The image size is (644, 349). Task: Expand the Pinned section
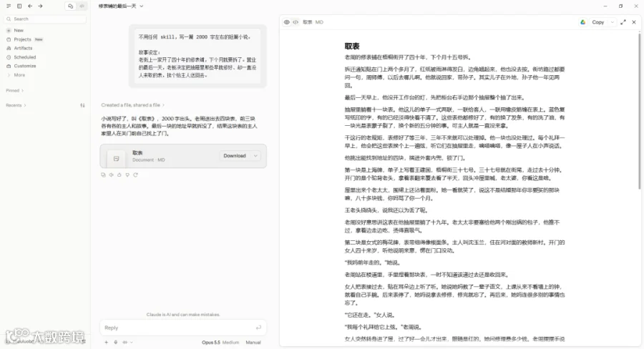click(x=15, y=90)
